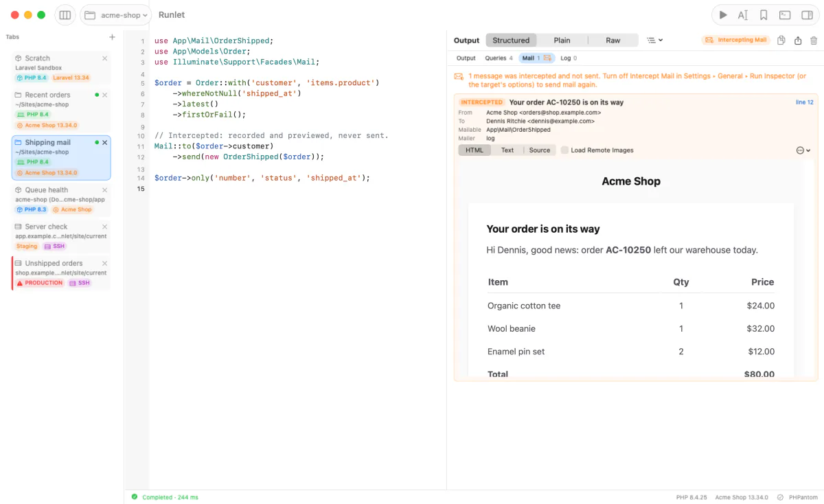Close the Unshipped orders tab

(x=105, y=263)
